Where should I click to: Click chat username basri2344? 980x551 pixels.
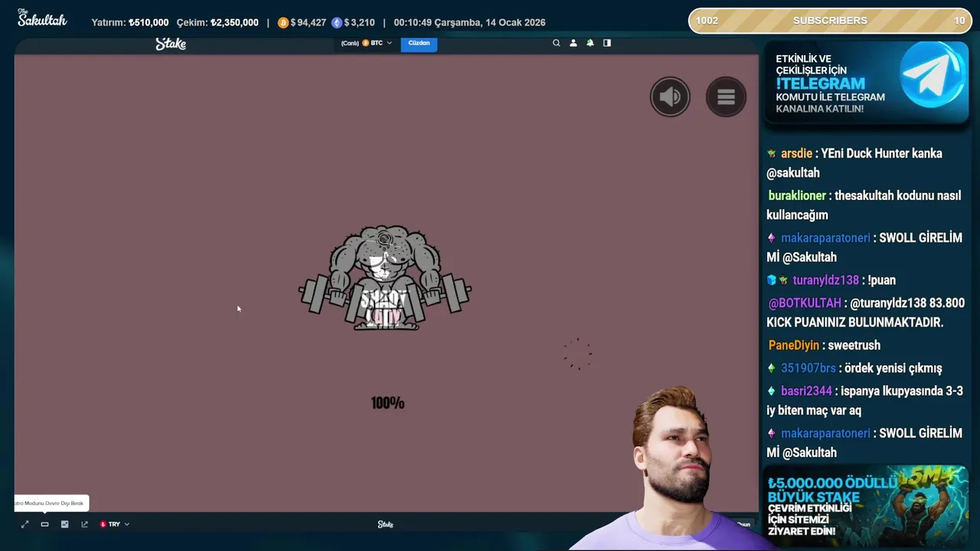806,391
